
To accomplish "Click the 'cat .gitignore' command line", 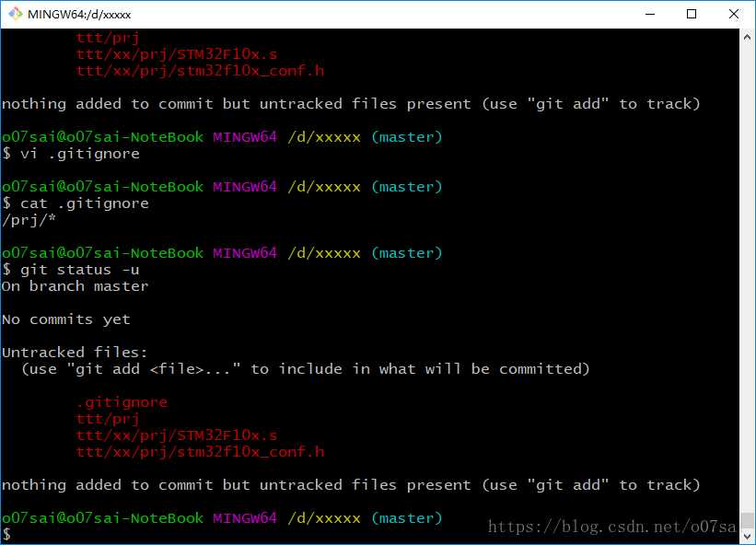I will click(x=76, y=203).
